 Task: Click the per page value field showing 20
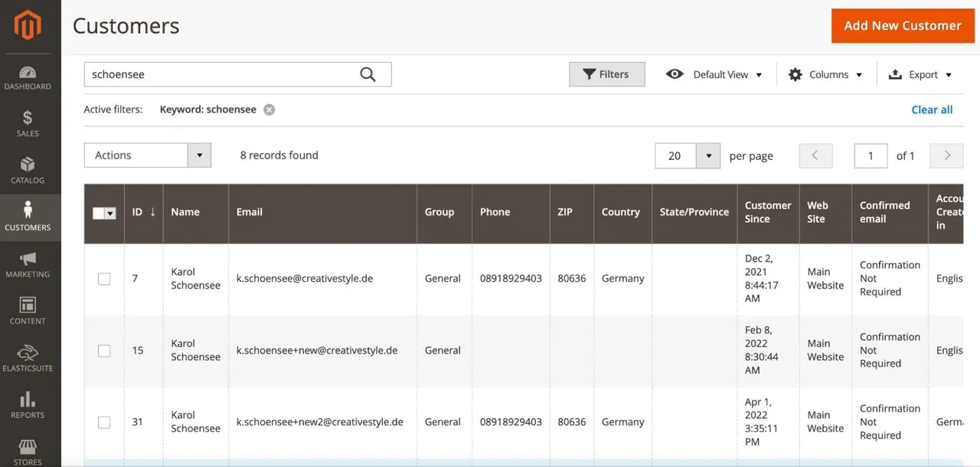[675, 155]
